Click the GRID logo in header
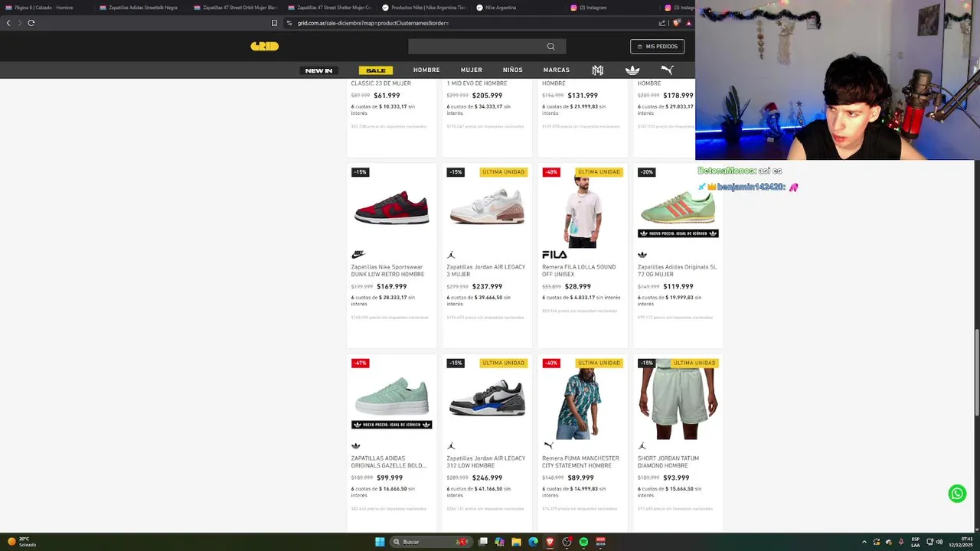980x551 pixels. 264,46
